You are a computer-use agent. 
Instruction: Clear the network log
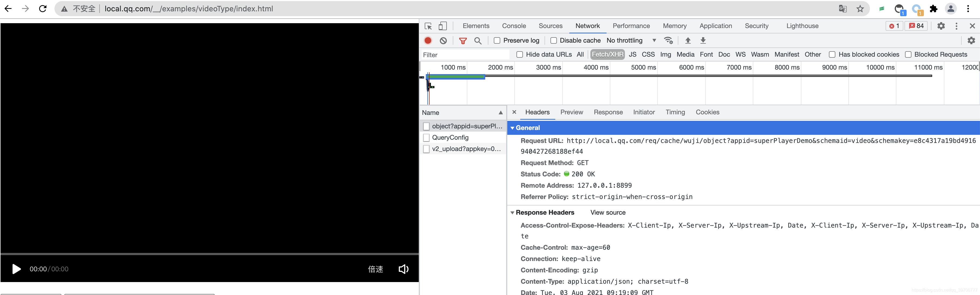coord(443,40)
